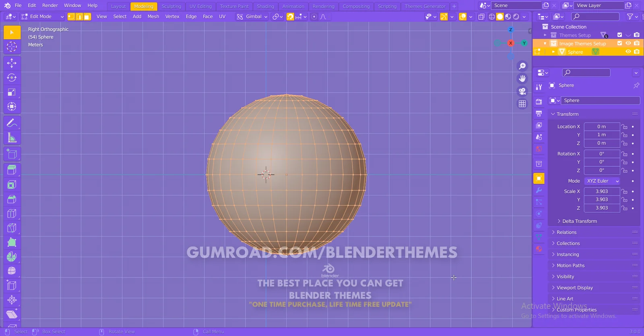Screen dimensions: 644x336
Task: Activate the Extrude Region tool
Action: click(x=12, y=170)
